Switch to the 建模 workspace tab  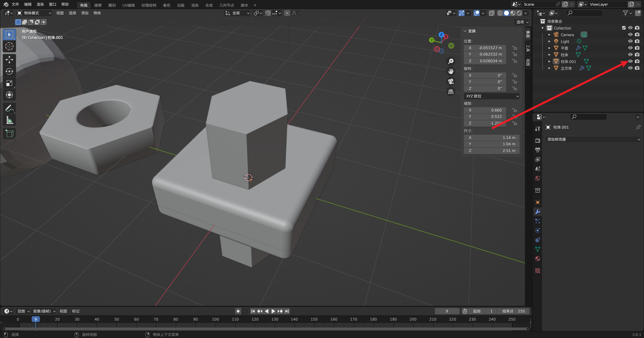[x=98, y=5]
